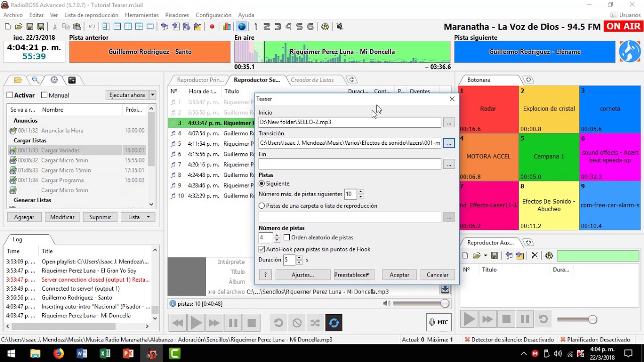Open the Preestablecer dropdown in Teaser dialog
This screenshot has height=362, width=644.
[x=354, y=275]
